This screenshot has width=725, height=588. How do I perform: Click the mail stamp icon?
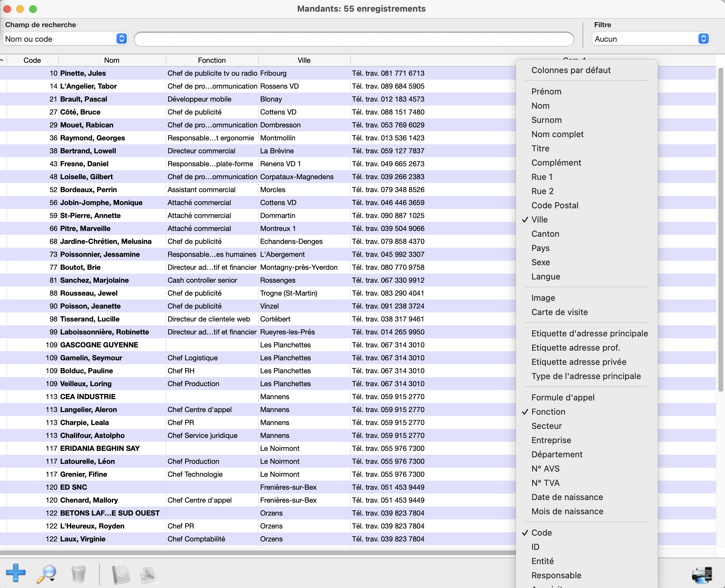148,574
